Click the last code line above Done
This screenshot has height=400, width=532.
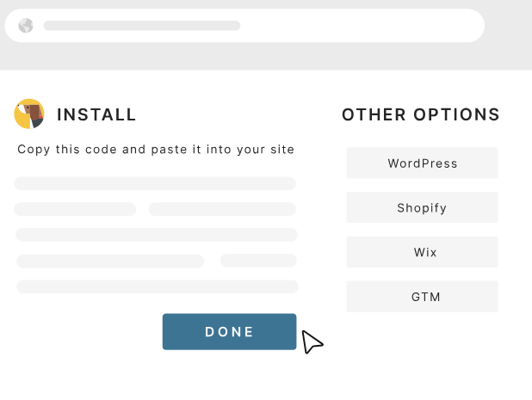coord(157,286)
